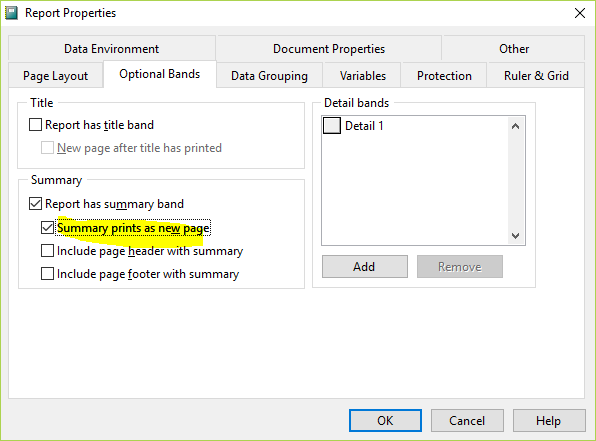596x441 pixels.
Task: Open the Data Grouping tab
Action: click(x=269, y=75)
